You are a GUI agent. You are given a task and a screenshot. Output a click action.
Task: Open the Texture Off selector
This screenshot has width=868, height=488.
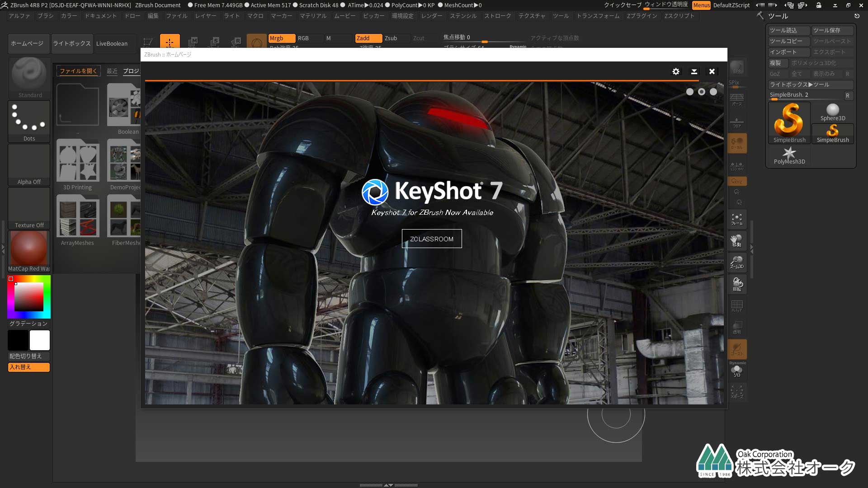29,208
